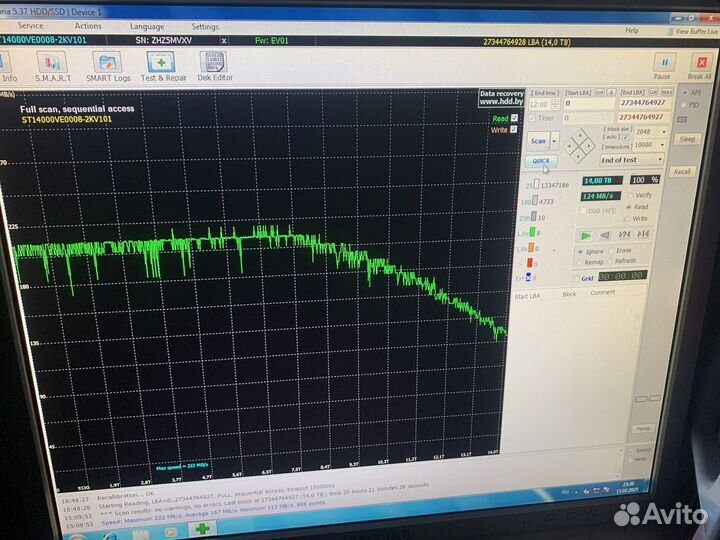This screenshot has width=720, height=540.
Task: Toggle the Read graph checkbox
Action: pos(514,118)
